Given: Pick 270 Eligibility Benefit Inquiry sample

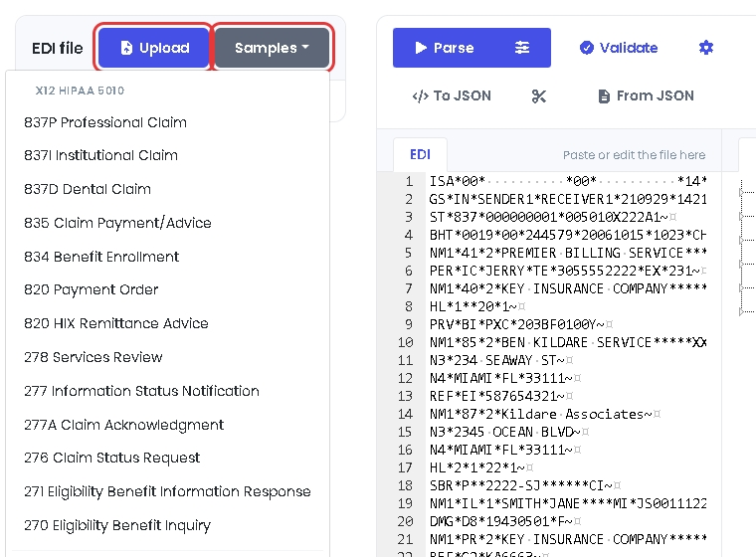Looking at the screenshot, I should [117, 525].
